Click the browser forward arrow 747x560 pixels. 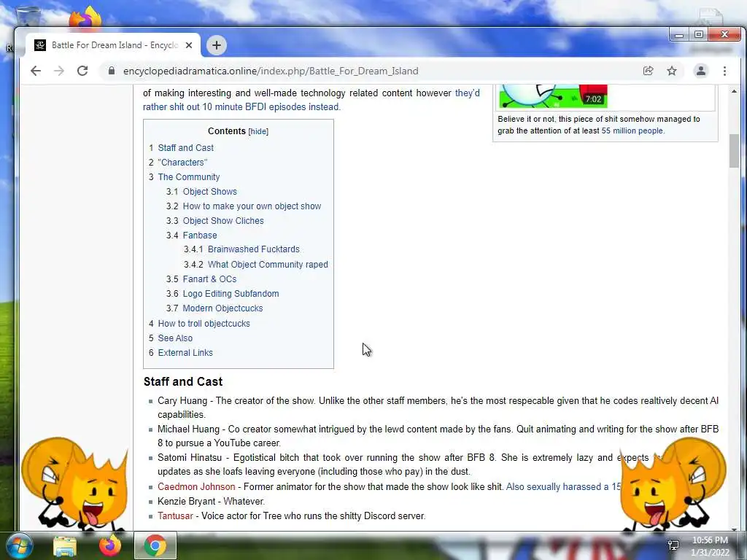coord(59,71)
